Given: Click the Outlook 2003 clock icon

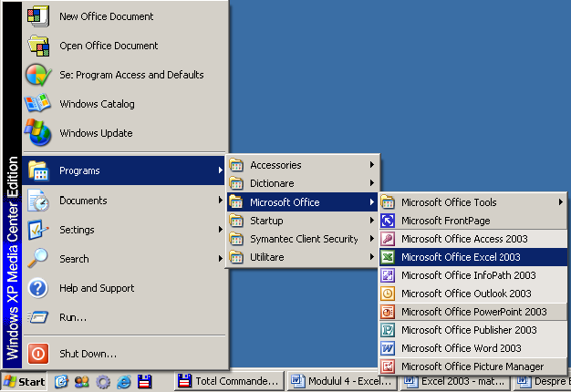Looking at the screenshot, I should pyautogui.click(x=388, y=294).
